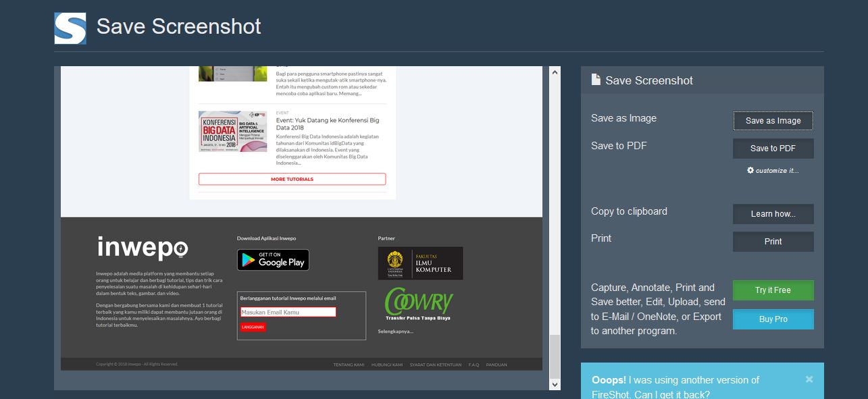868x399 pixels.
Task: Click the SYARAT DAN KETENTUAN footer link
Action: tap(436, 365)
